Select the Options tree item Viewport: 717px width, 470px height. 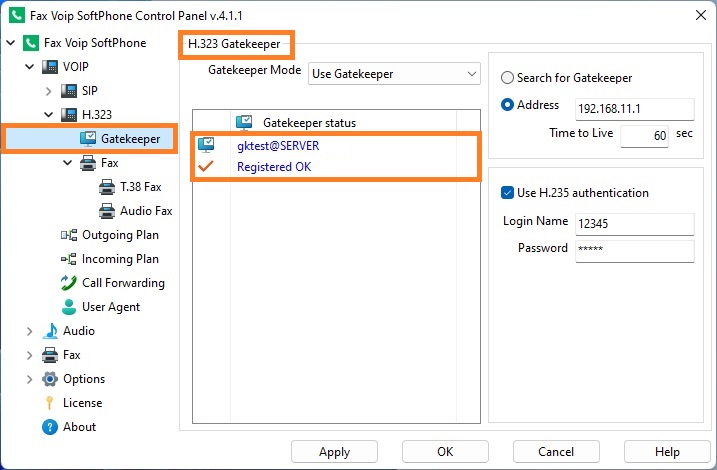(74, 379)
